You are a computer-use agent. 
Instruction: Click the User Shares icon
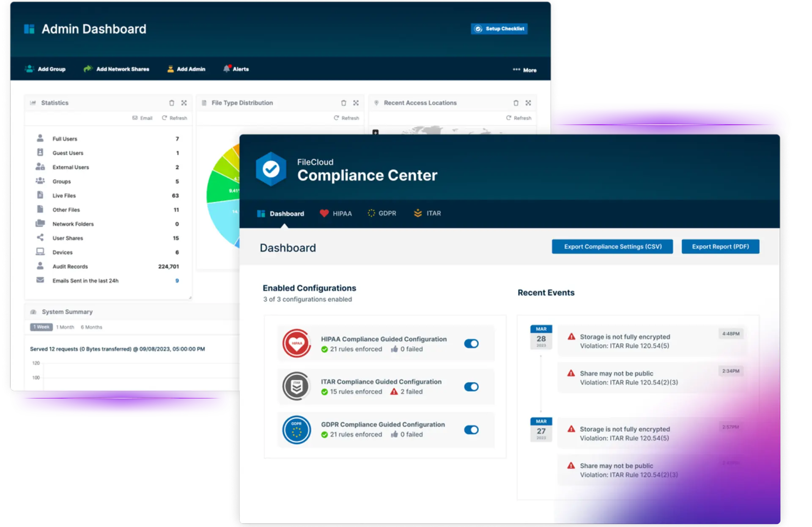pyautogui.click(x=40, y=238)
